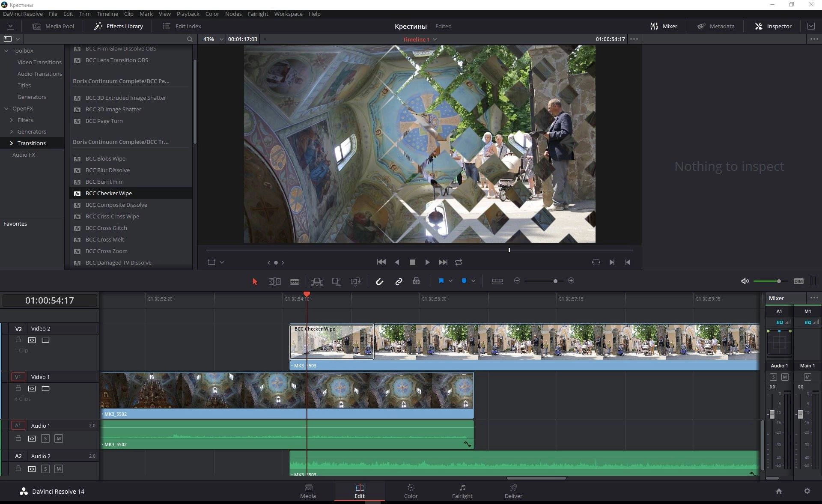The height and width of the screenshot is (504, 822).
Task: Expand OpenFX Generators tree item
Action: 12,131
